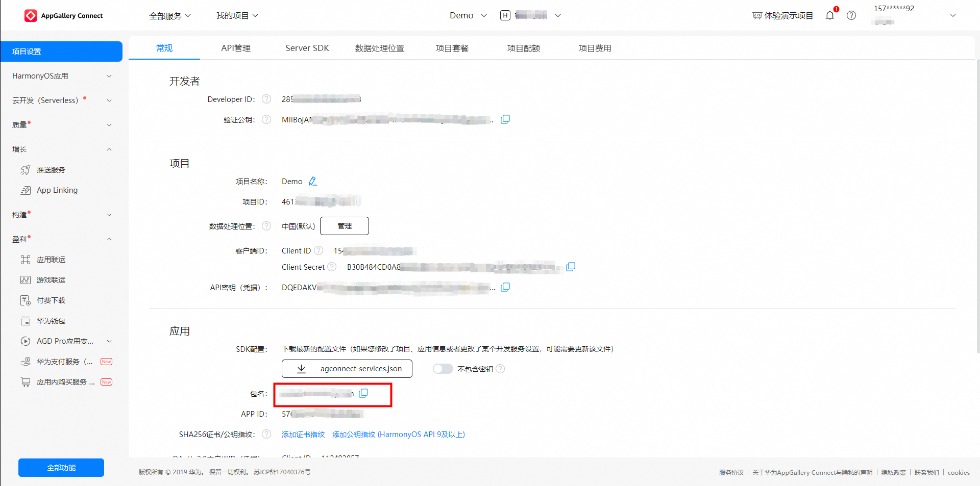Show help for 数据处理位置 field
This screenshot has height=486, width=980.
point(266,226)
